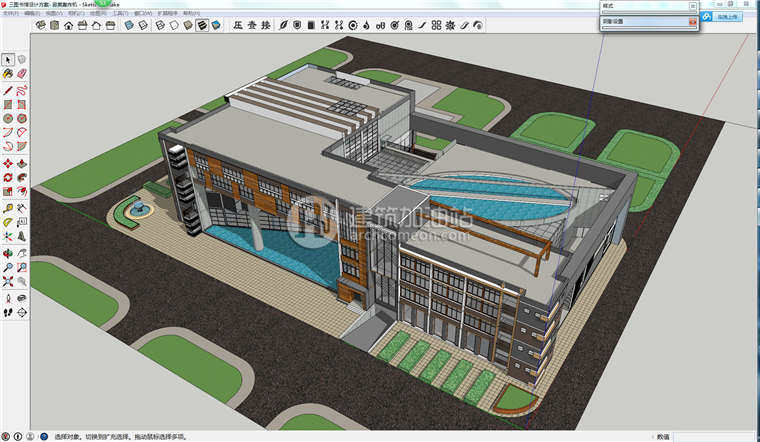This screenshot has width=760, height=442.
Task: Pick the Tape Measure tool
Action: click(x=8, y=208)
